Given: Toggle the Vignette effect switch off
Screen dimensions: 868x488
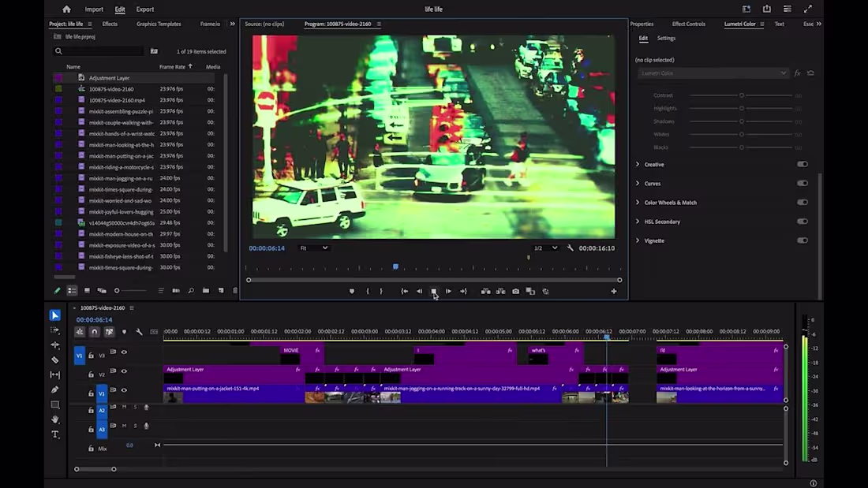Looking at the screenshot, I should [803, 240].
